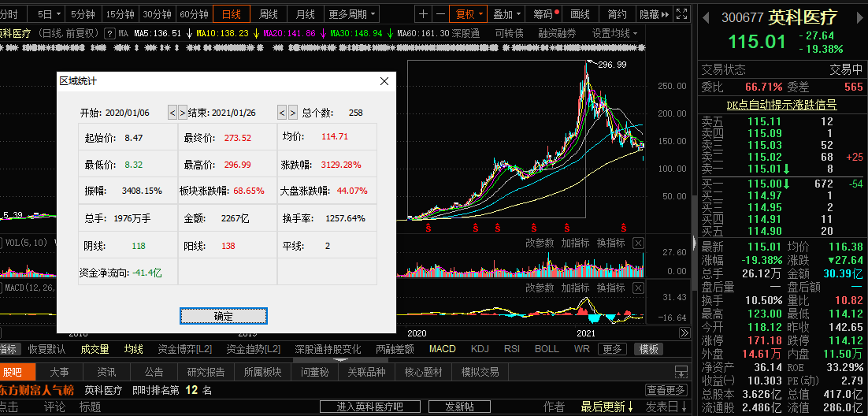The height and width of the screenshot is (416, 868).
Task: Open the 公告 tab
Action: pos(154,372)
